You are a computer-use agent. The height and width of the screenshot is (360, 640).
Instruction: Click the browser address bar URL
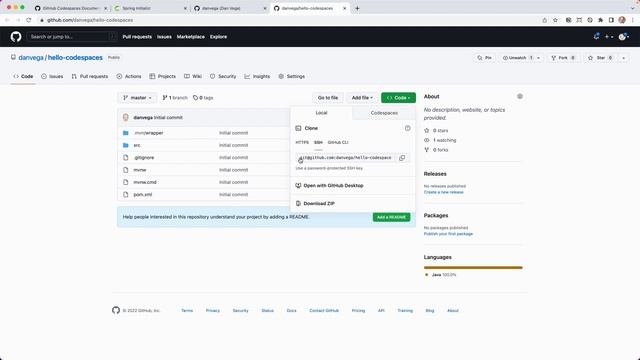(x=90, y=20)
